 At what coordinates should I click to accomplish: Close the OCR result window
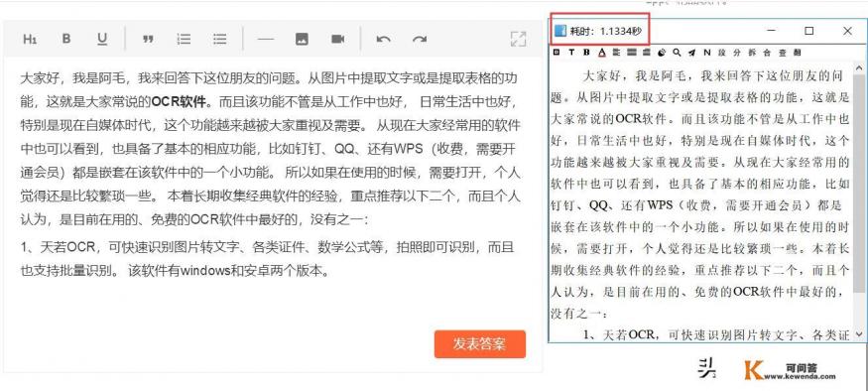(847, 31)
